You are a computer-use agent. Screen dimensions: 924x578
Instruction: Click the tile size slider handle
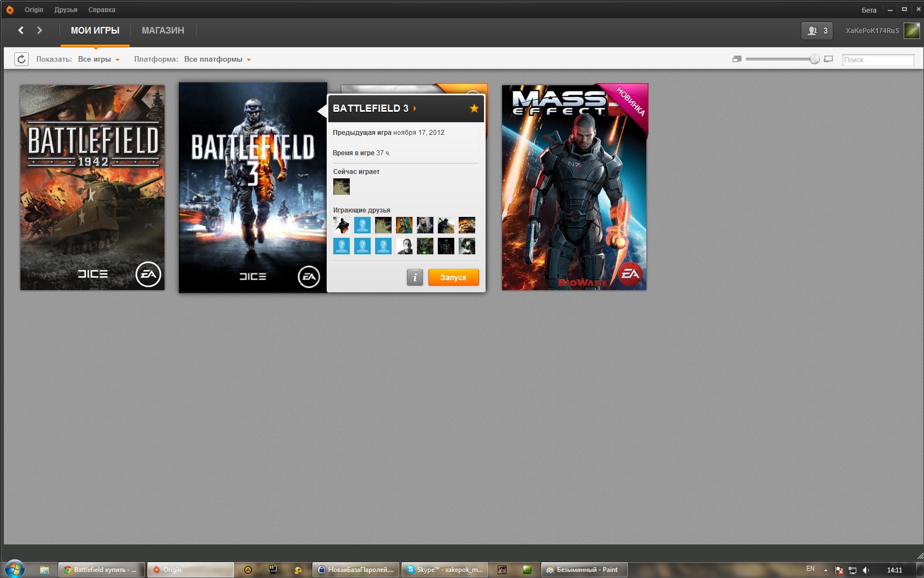(x=815, y=59)
